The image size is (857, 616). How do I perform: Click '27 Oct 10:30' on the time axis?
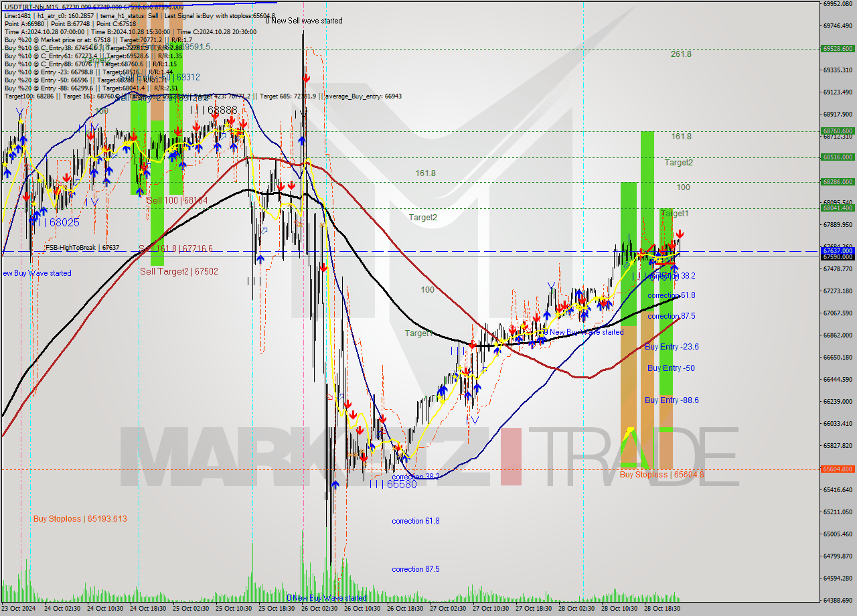point(490,609)
